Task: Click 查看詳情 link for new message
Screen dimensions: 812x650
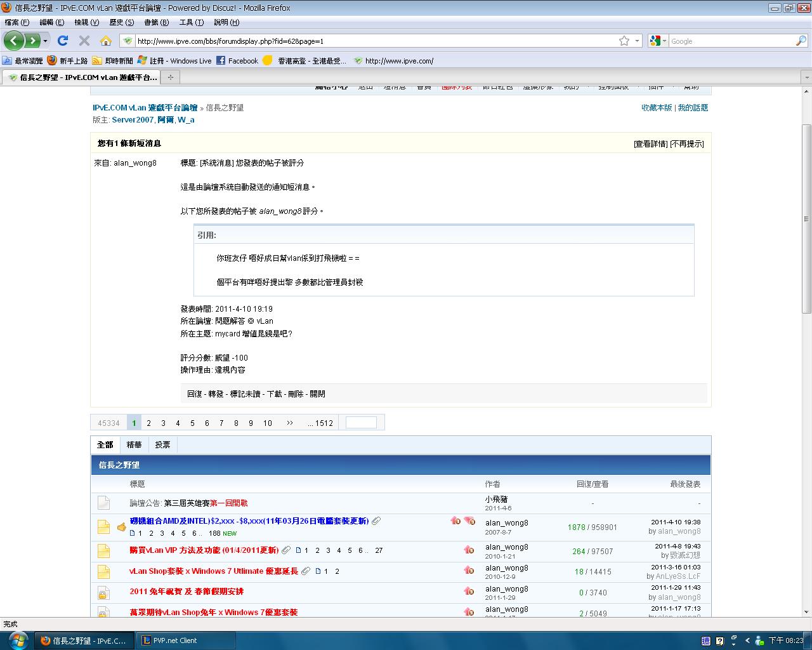Action: coord(650,144)
